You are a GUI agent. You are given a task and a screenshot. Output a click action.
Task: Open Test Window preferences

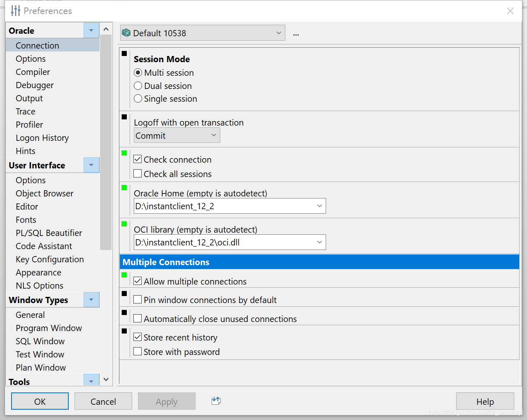coord(40,354)
